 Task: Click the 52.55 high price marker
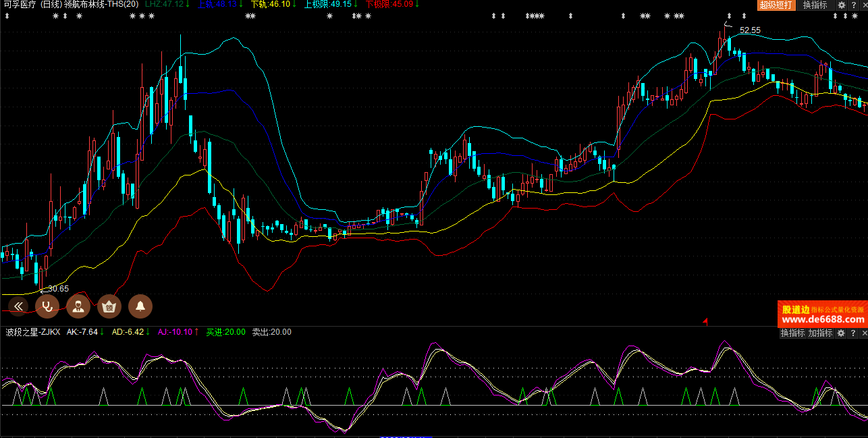[750, 30]
